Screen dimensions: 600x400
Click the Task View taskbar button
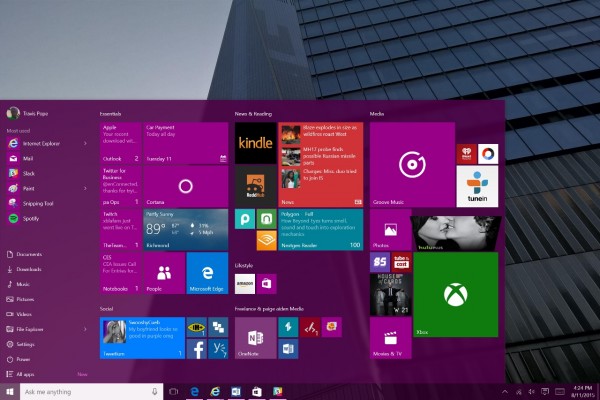pyautogui.click(x=174, y=392)
